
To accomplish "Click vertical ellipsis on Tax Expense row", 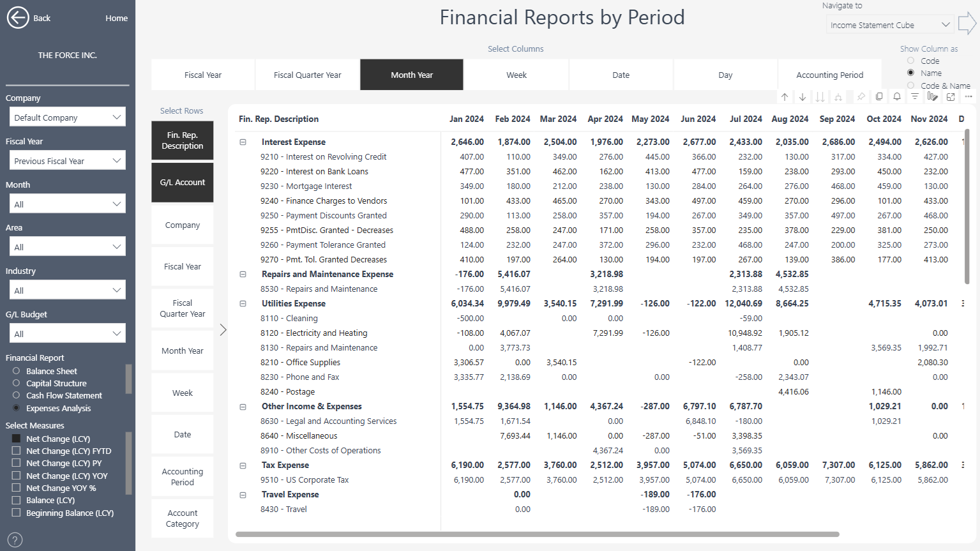I will tap(963, 465).
